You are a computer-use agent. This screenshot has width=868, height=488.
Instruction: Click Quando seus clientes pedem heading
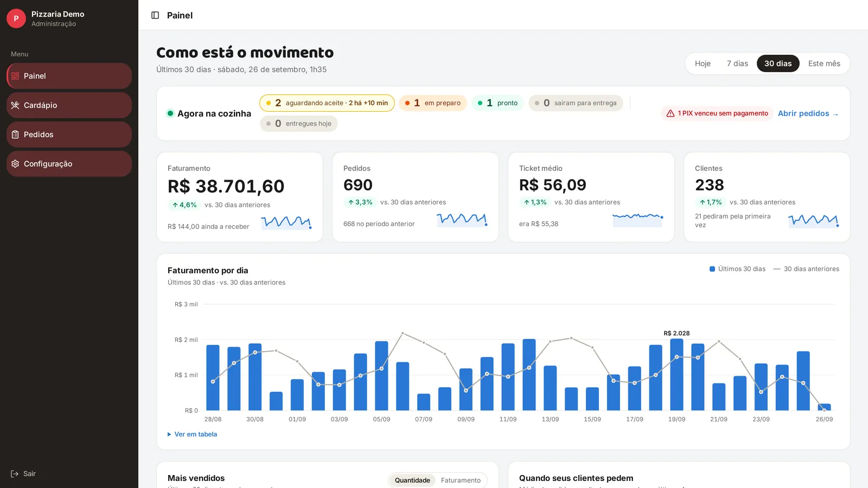click(576, 478)
